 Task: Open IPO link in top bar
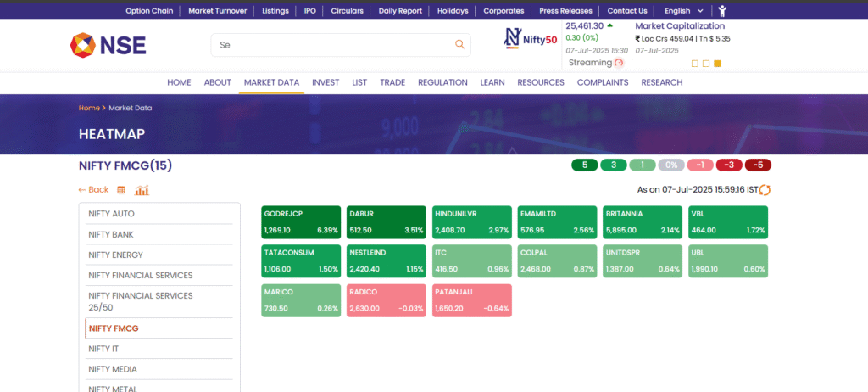310,10
